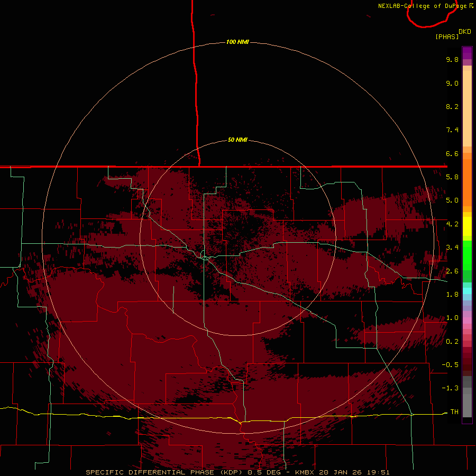Click the 3.4 value on the color scale
Image resolution: width=476 pixels, height=476 pixels.
[452, 248]
